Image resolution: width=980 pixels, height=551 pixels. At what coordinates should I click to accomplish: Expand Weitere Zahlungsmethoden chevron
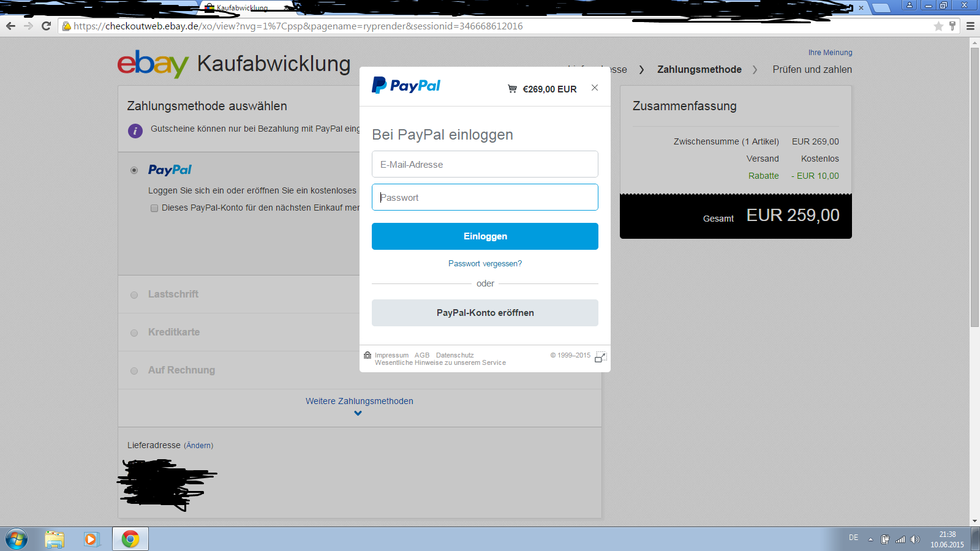[358, 413]
